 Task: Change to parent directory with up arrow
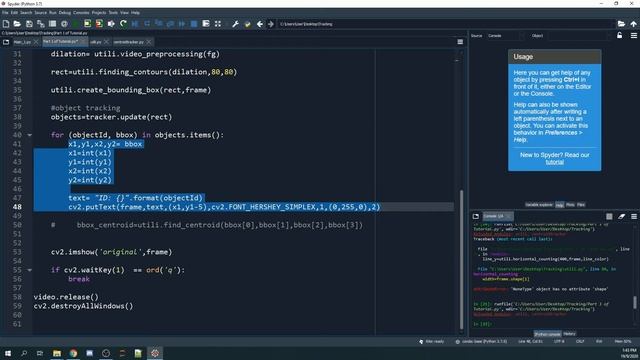tap(633, 24)
